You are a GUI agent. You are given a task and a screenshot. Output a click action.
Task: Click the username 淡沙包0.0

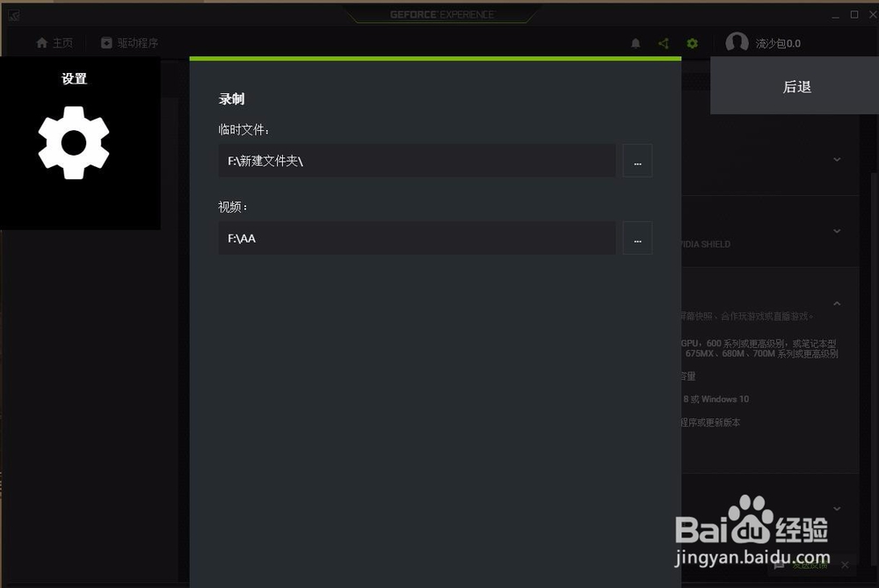778,42
